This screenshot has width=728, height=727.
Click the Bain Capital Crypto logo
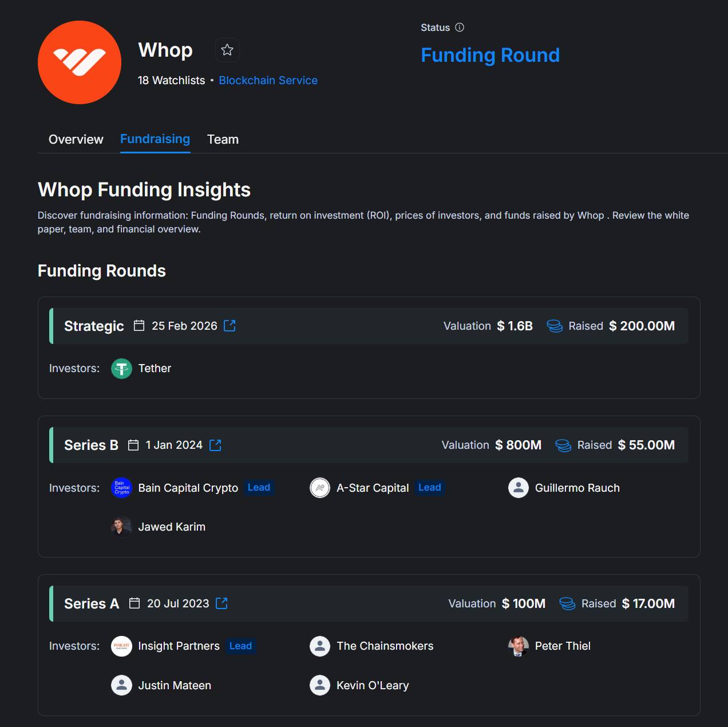pyautogui.click(x=121, y=488)
